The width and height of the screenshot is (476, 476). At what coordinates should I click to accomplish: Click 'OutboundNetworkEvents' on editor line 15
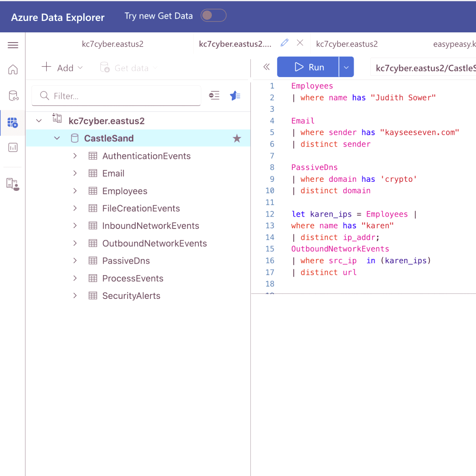(340, 249)
